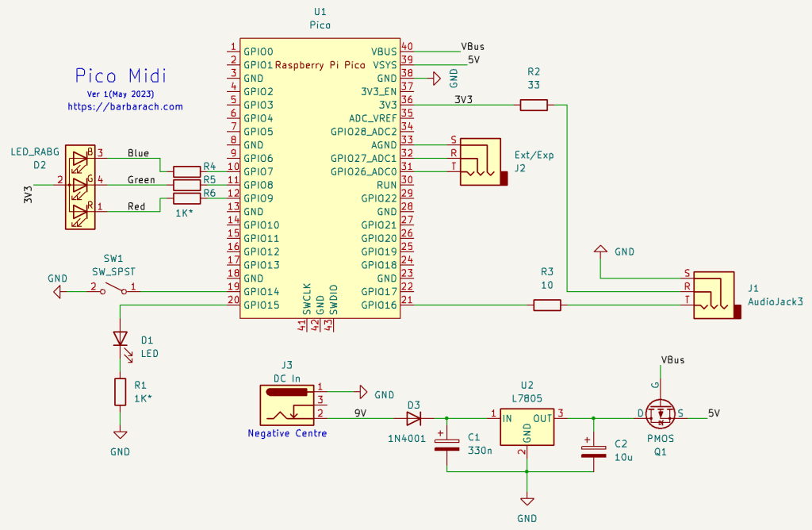Click the SWCLK pin label

[307, 299]
